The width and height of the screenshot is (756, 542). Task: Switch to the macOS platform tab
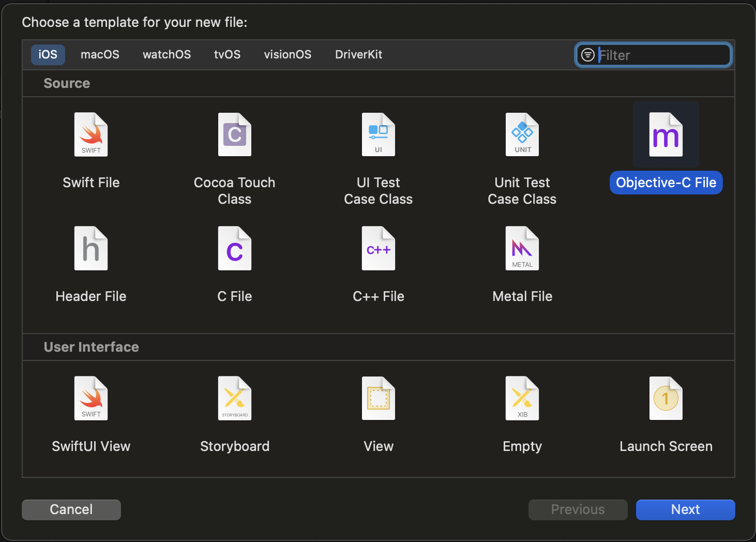(100, 54)
